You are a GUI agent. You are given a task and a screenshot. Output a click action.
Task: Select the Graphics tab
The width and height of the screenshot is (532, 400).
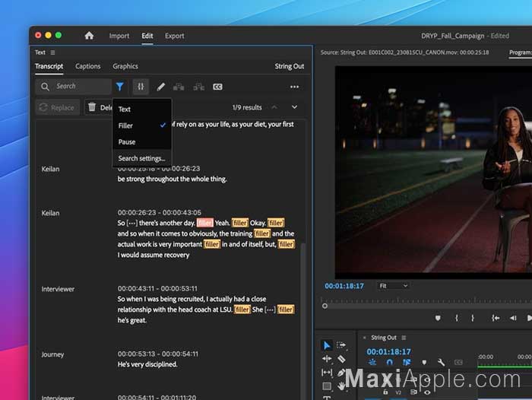click(125, 66)
